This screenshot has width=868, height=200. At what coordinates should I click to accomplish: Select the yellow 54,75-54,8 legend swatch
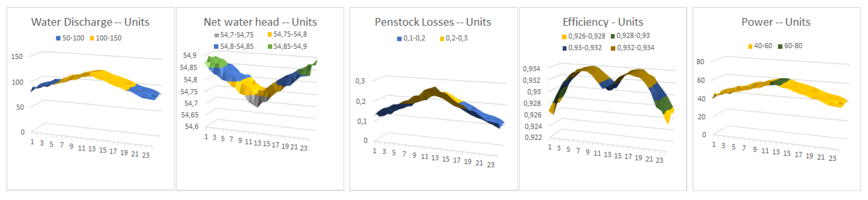click(269, 34)
